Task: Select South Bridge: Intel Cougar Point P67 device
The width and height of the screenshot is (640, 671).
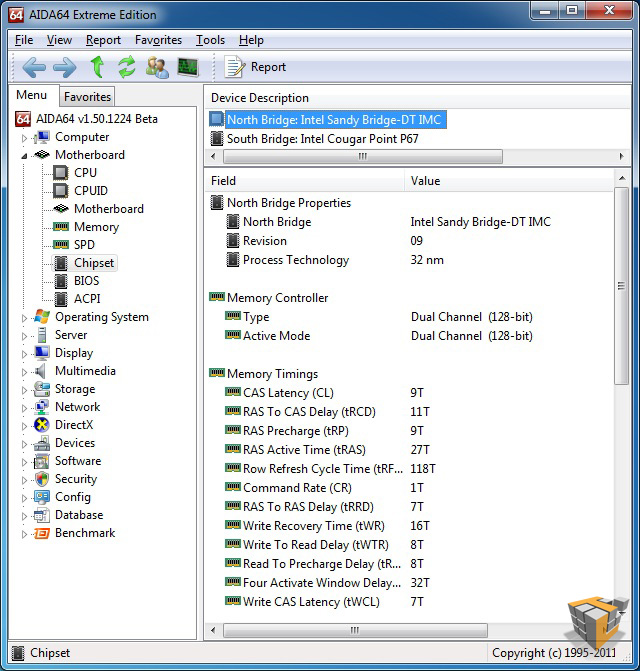Action: pos(323,139)
